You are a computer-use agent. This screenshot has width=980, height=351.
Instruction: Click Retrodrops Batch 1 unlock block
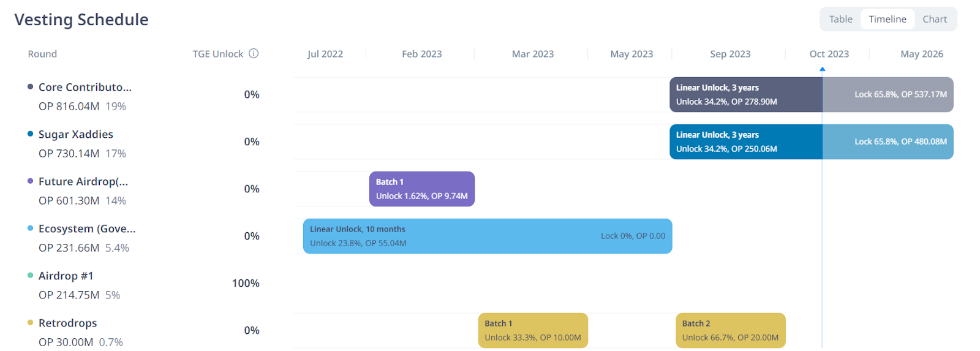click(533, 330)
